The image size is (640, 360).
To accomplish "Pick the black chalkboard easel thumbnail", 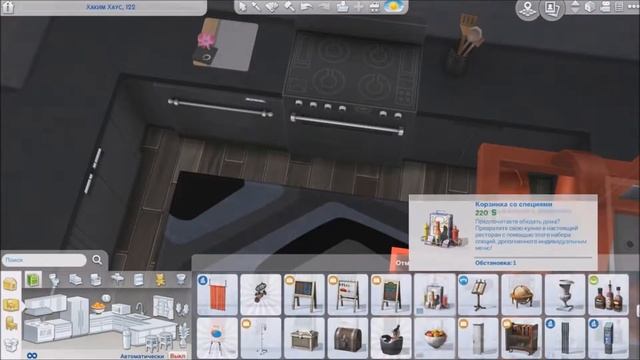I will [304, 295].
